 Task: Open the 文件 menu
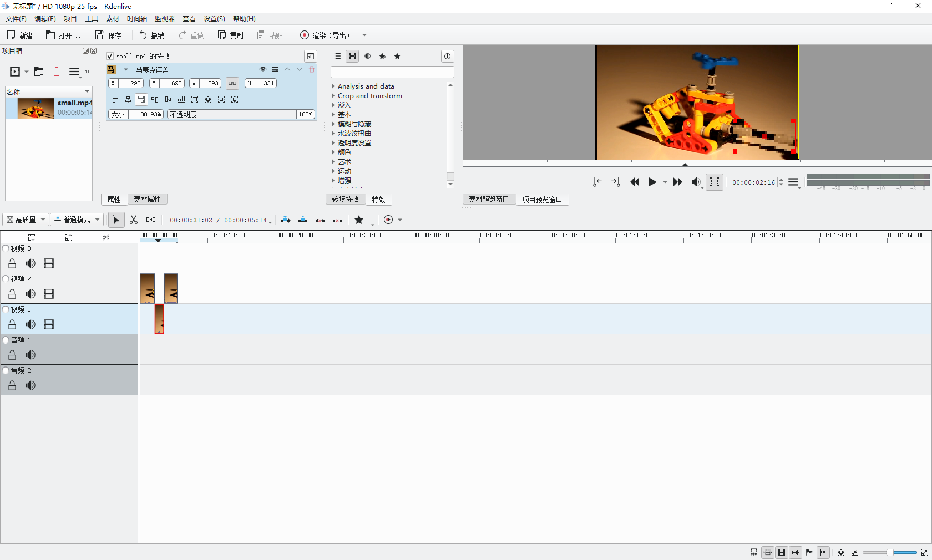(x=16, y=19)
